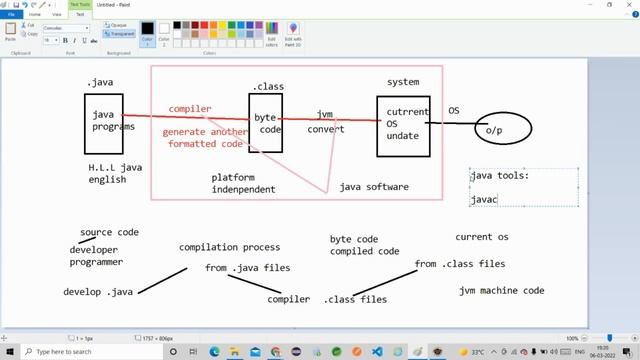Pick the purple color swatch
The height and width of the screenshot is (360, 640).
tap(259, 25)
